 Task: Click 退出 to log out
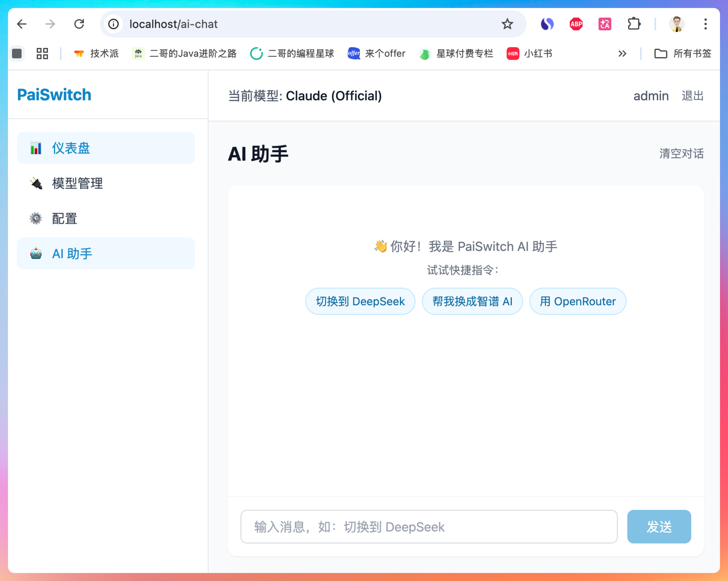tap(692, 96)
